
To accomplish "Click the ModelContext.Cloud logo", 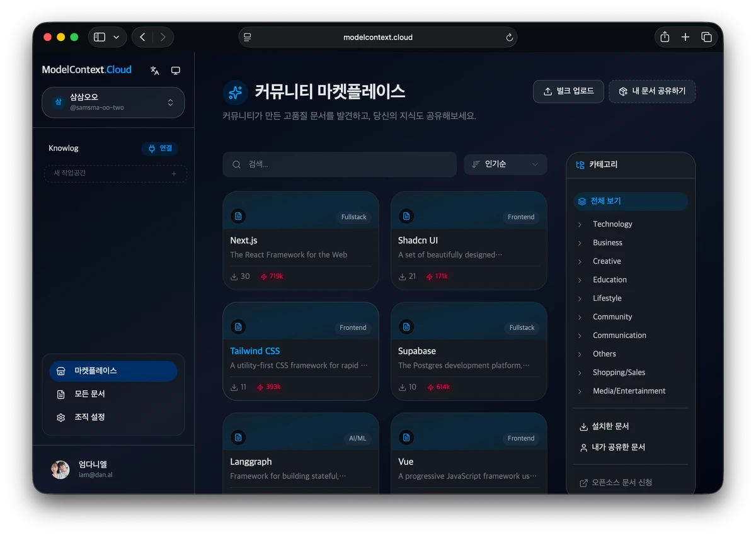I will (87, 70).
